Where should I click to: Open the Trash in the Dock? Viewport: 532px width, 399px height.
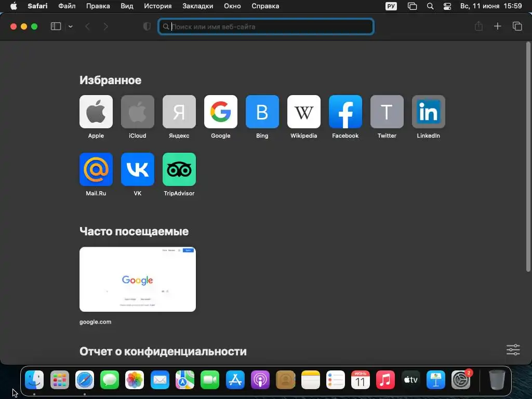[x=497, y=380]
